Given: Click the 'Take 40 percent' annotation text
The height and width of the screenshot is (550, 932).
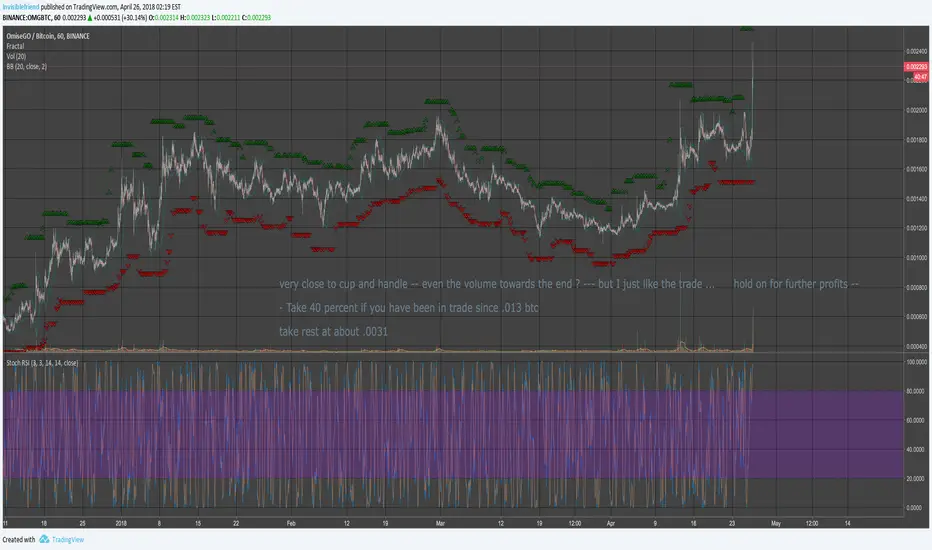Looking at the screenshot, I should (x=409, y=308).
